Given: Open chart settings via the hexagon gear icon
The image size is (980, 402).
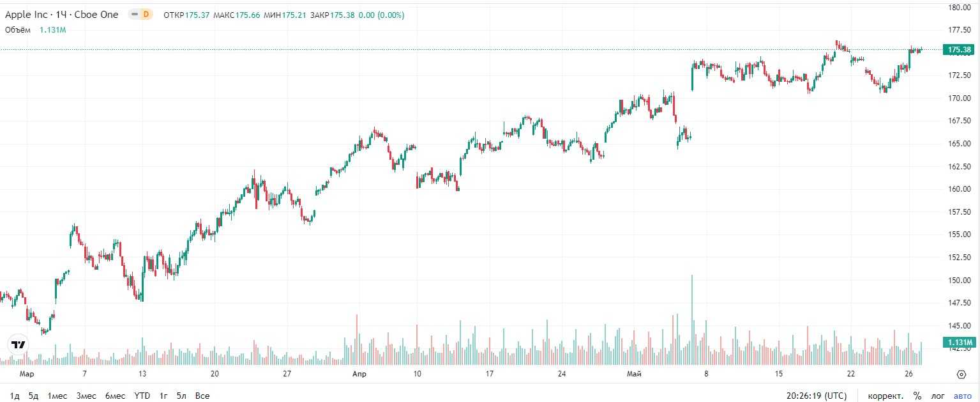Looking at the screenshot, I should pos(961,374).
